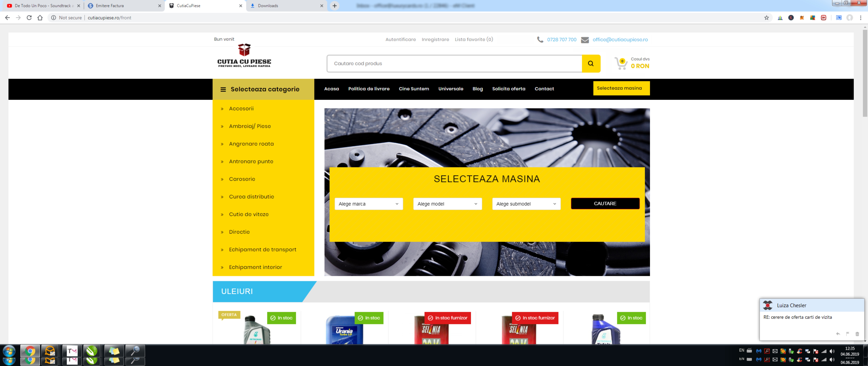Open Chrome's three-dot menu
The image size is (868, 366).
click(x=861, y=18)
